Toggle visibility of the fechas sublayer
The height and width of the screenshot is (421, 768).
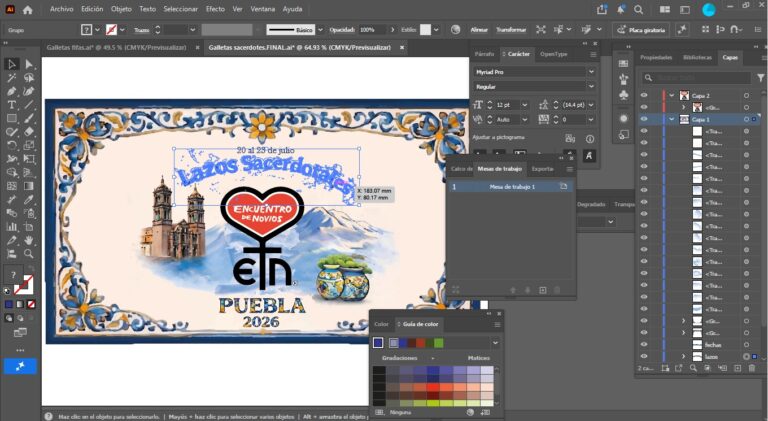click(644, 345)
